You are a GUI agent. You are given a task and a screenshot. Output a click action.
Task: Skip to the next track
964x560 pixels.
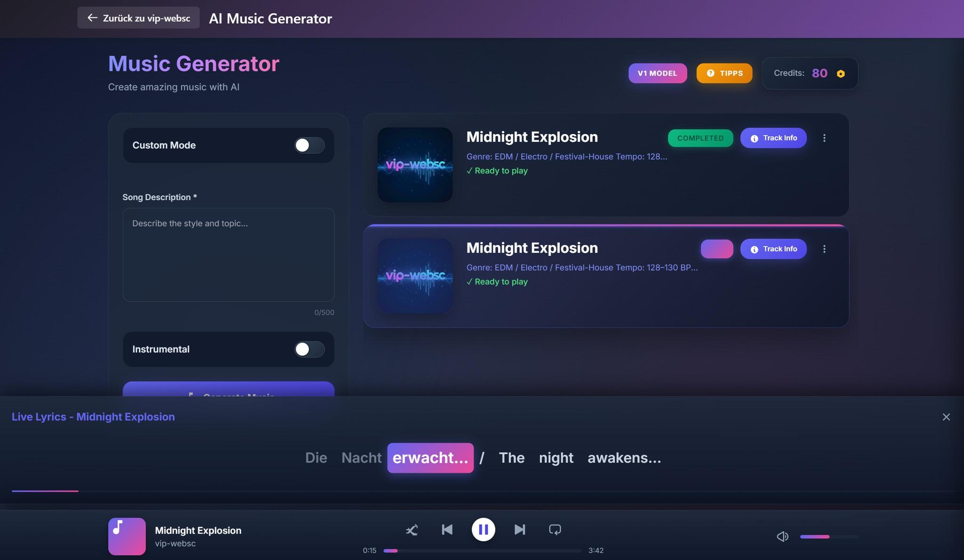coord(520,530)
